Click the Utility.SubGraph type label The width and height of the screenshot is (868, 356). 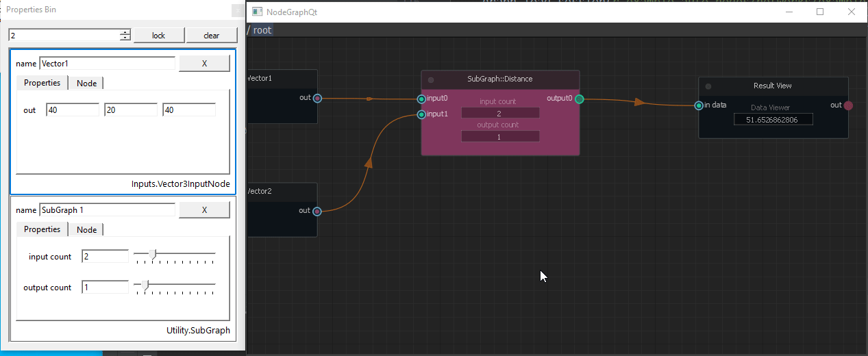(x=198, y=331)
